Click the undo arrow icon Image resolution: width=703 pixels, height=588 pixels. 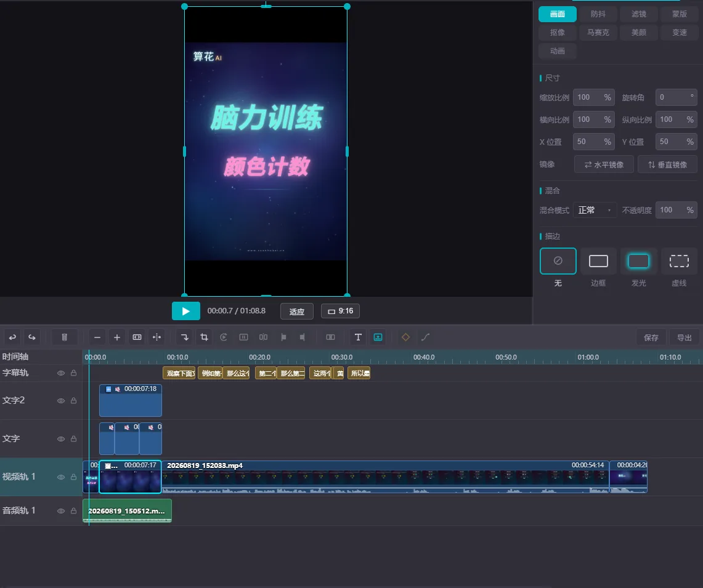point(12,337)
